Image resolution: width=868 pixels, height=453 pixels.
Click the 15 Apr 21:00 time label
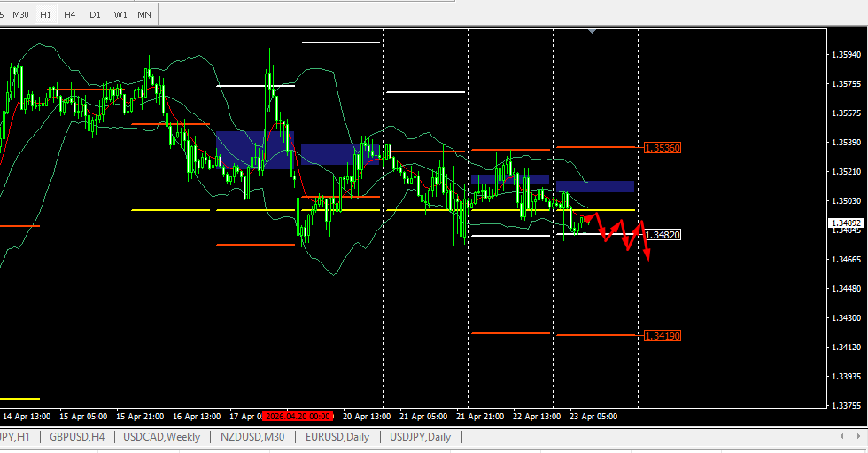click(x=140, y=417)
